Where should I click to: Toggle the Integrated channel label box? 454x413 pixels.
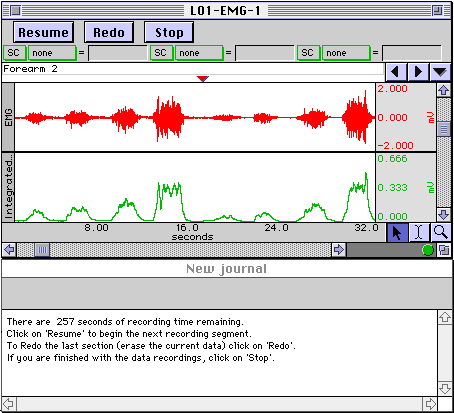coord(8,187)
